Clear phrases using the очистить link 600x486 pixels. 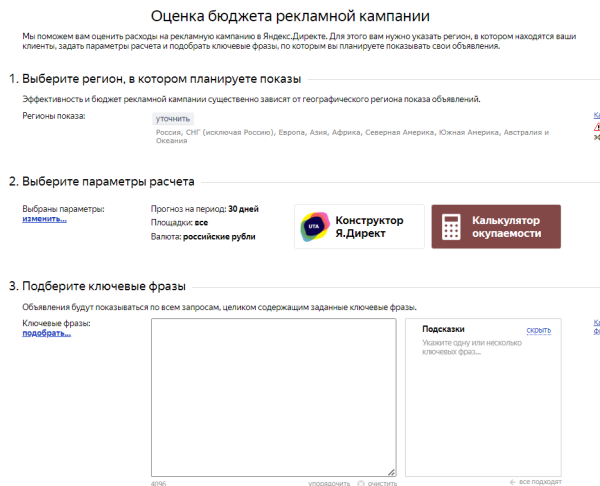382,483
